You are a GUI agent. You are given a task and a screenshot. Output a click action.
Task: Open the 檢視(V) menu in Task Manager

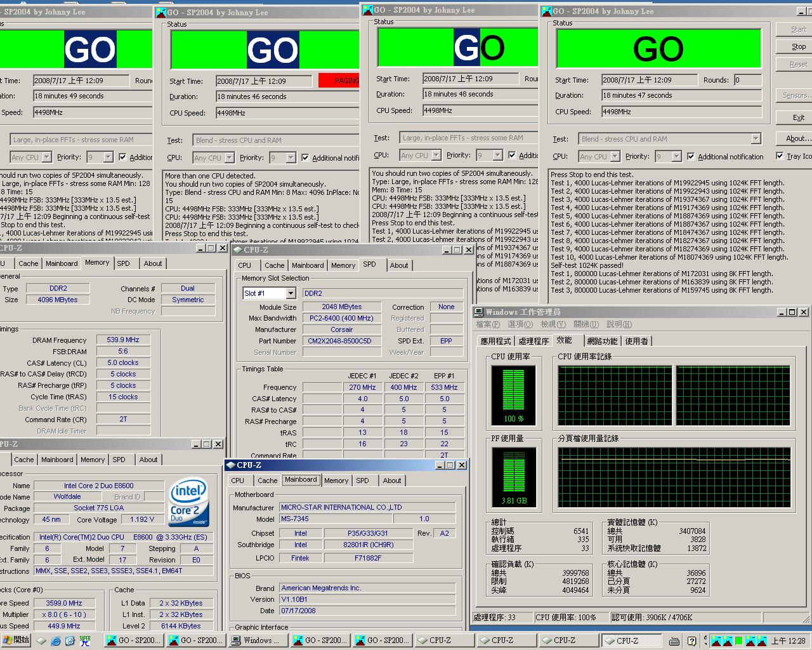(x=553, y=324)
